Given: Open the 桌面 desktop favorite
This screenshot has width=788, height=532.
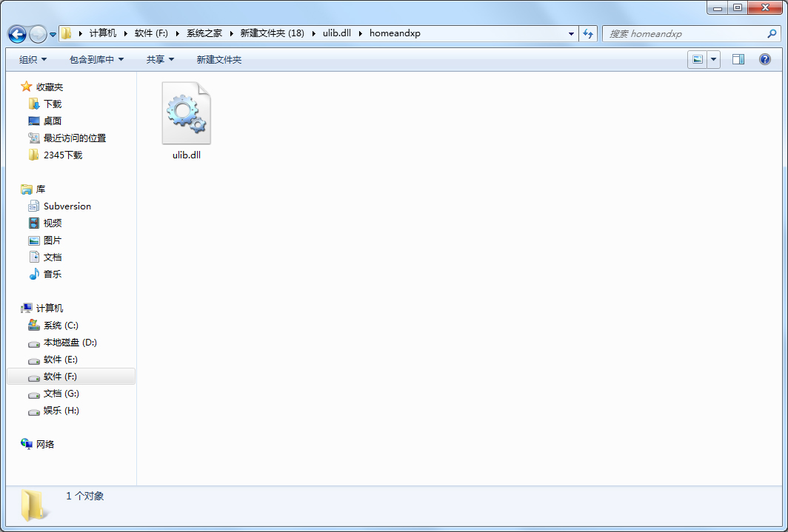Looking at the screenshot, I should pos(52,121).
